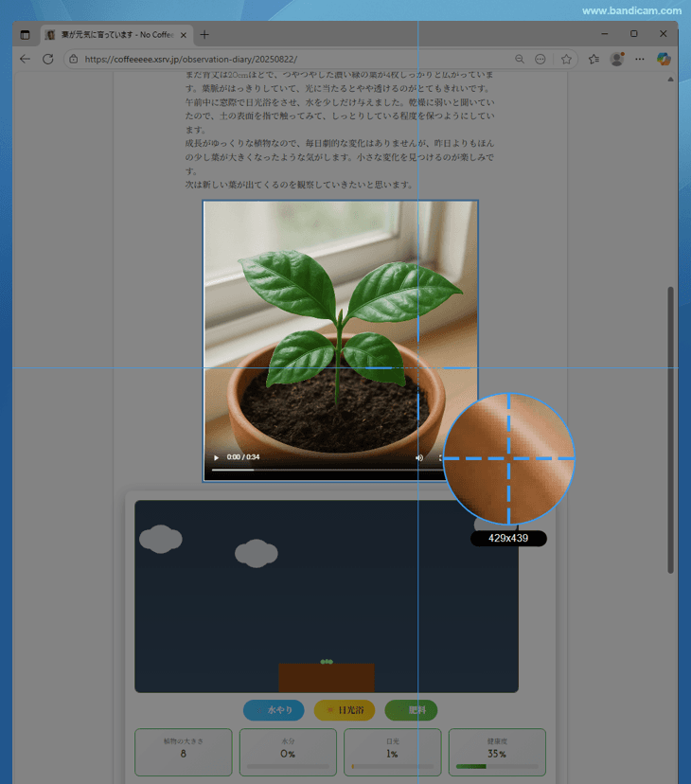
Task: View site information lock icon
Action: point(74,59)
